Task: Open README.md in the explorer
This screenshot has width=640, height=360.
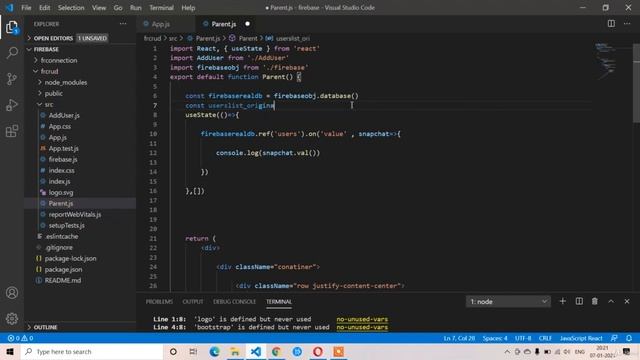Action: coord(62,280)
